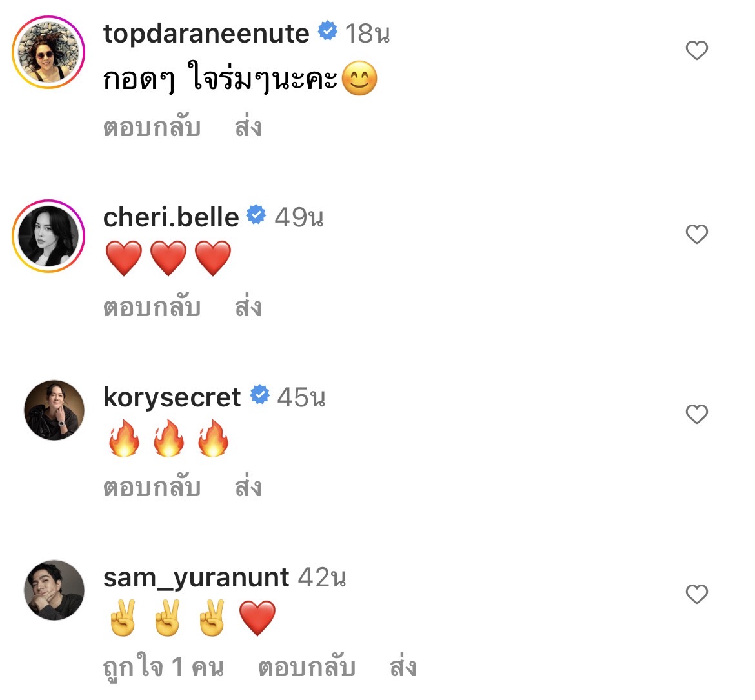Like topdaraneenute's comment with the heart icon
Viewport: 755px width, 700px height.
pos(696,49)
